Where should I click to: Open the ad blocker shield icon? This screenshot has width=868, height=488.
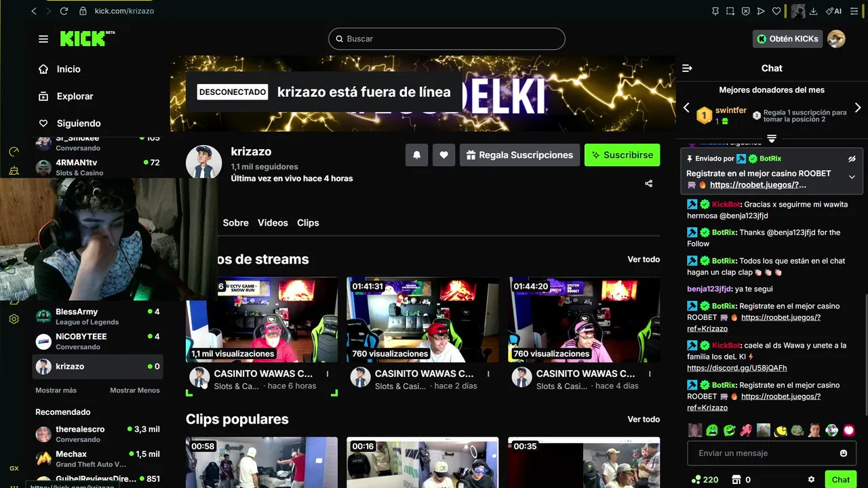pos(745,11)
